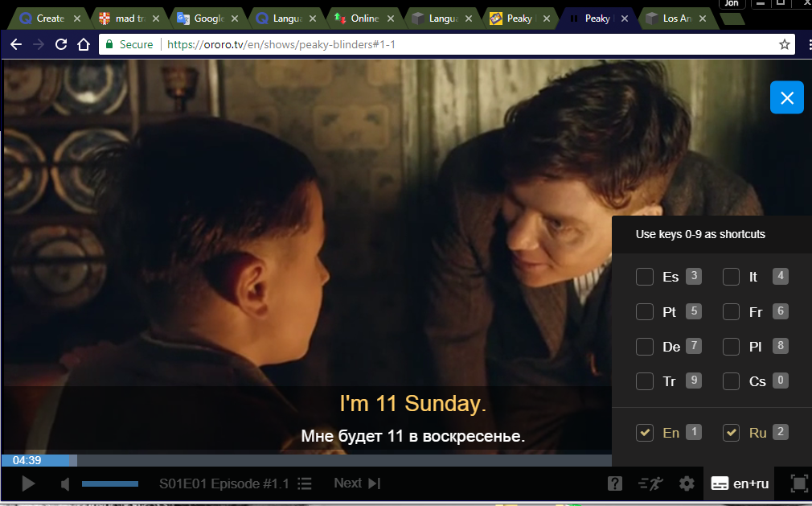Viewport: 812px width, 506px height.
Task: Open player settings gear
Action: [687, 483]
